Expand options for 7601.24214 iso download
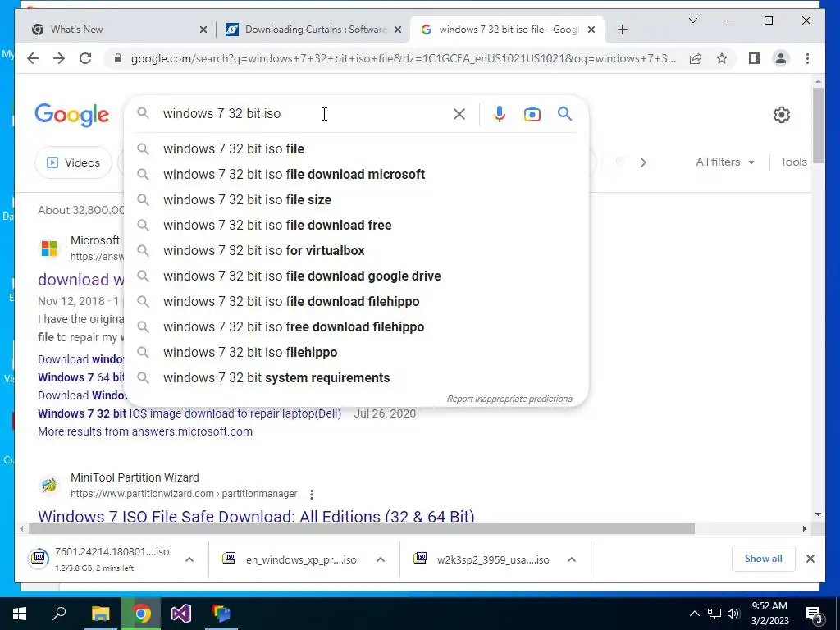The height and width of the screenshot is (630, 840). [189, 559]
